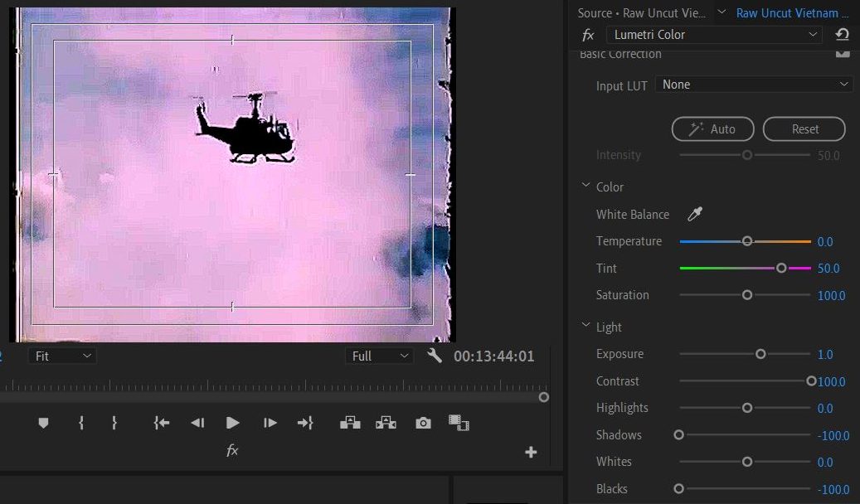Click the Contrast value 100.0
860x504 pixels.
coord(832,381)
